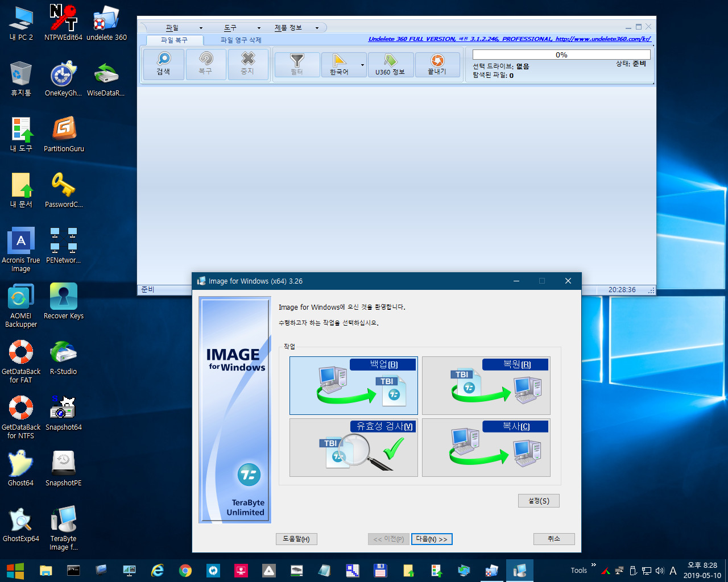Select the 백업(B) backup option
Viewport: 728px width, 582px height.
coord(354,386)
